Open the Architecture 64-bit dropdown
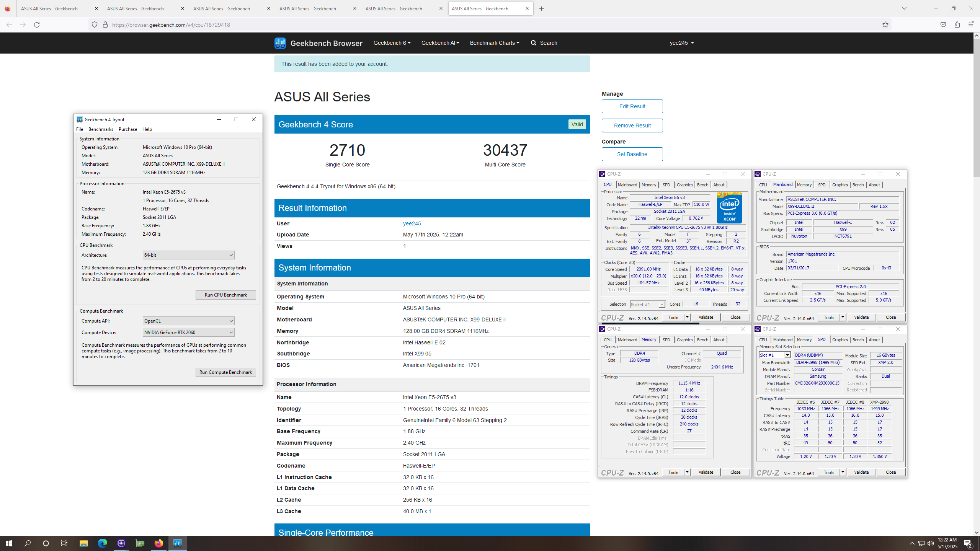The width and height of the screenshot is (980, 551). click(188, 255)
